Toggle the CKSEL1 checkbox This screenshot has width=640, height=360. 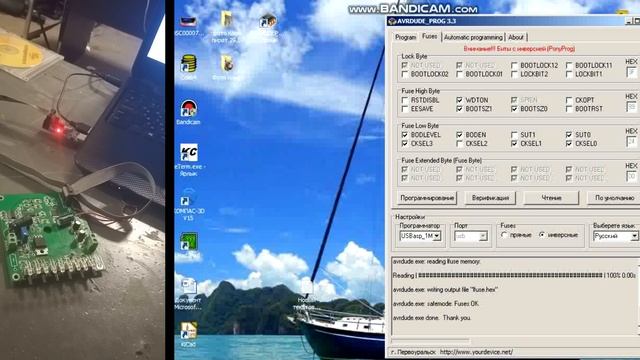click(514, 144)
